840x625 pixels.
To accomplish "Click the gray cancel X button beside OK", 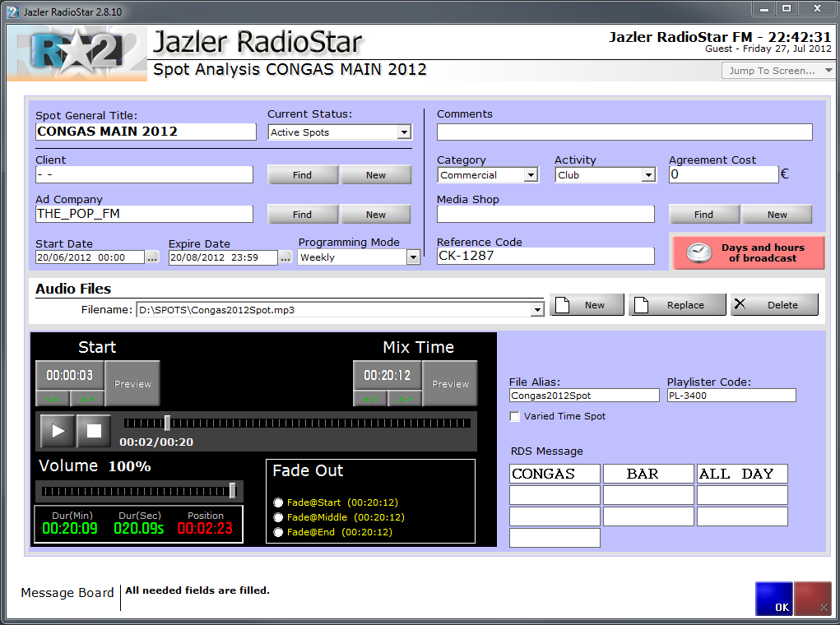I will pyautogui.click(x=813, y=599).
